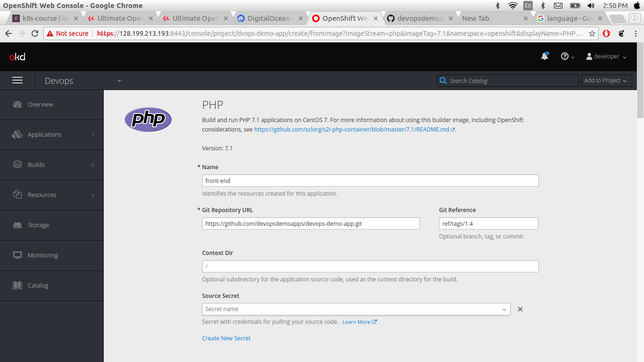
Task: Switch to the language Google tab
Action: coord(569,18)
